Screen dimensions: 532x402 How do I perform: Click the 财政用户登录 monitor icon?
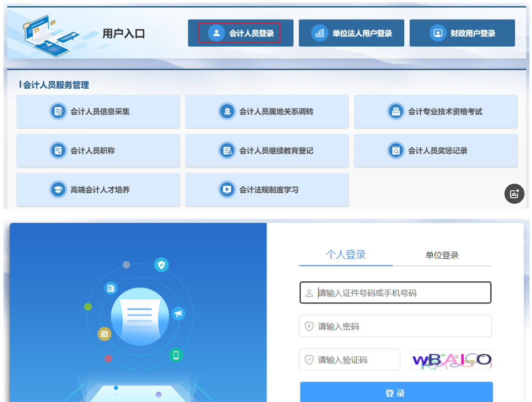tap(437, 34)
